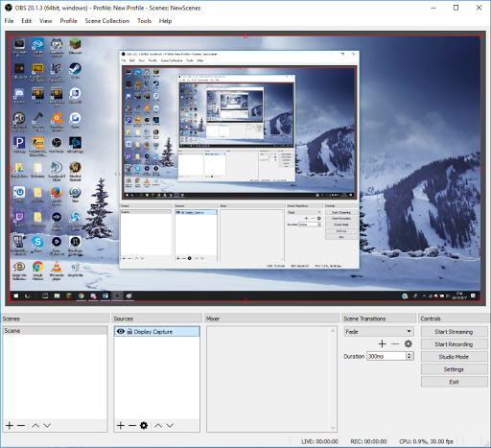Click Google Drive desktop icon in the main preview
Screen dimensions: 491x448
19,170
